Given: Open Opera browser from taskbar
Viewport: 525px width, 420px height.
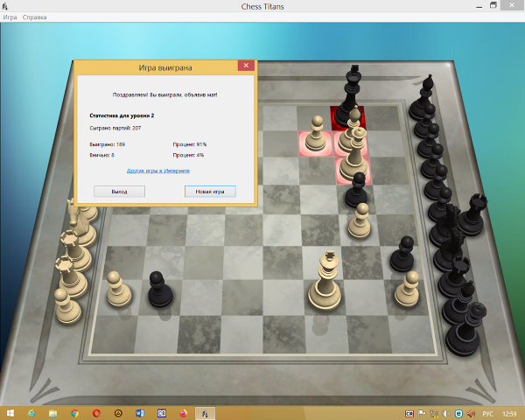Looking at the screenshot, I should click(96, 413).
